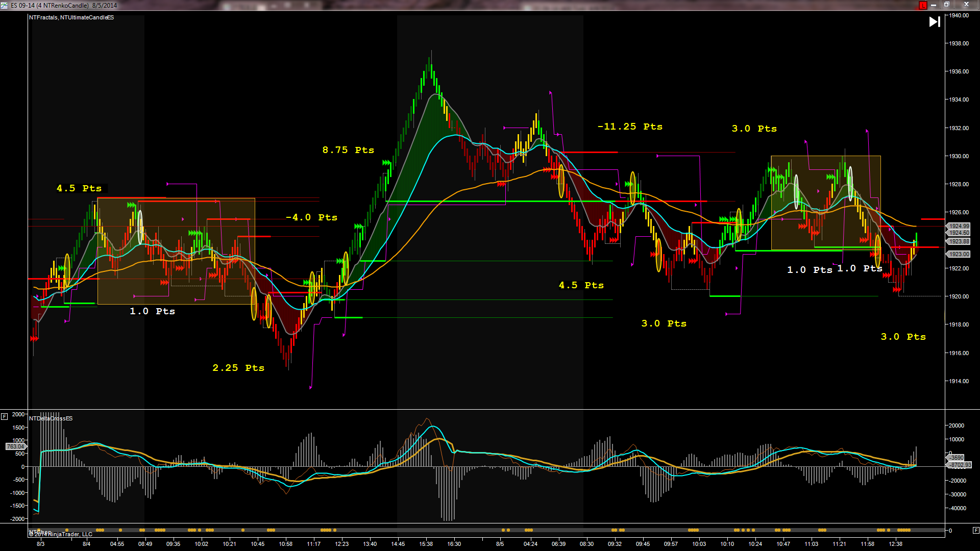
Task: Restore down the chart window
Action: (x=946, y=5)
